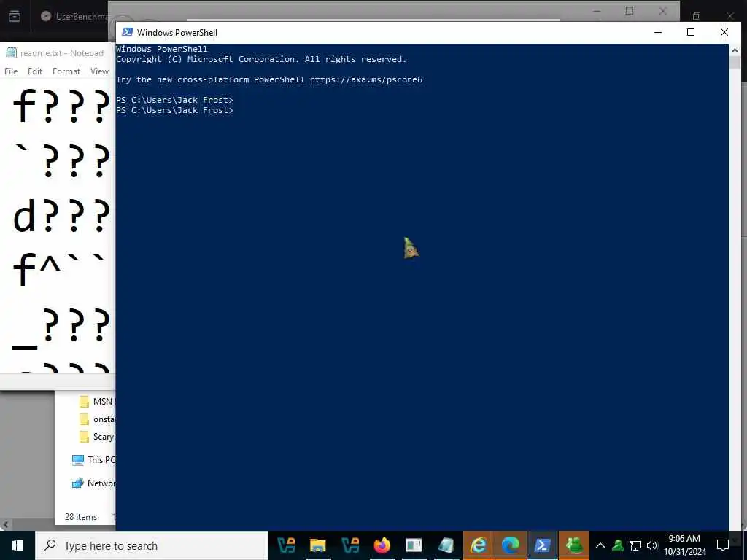Open network status in the system tray

635,545
